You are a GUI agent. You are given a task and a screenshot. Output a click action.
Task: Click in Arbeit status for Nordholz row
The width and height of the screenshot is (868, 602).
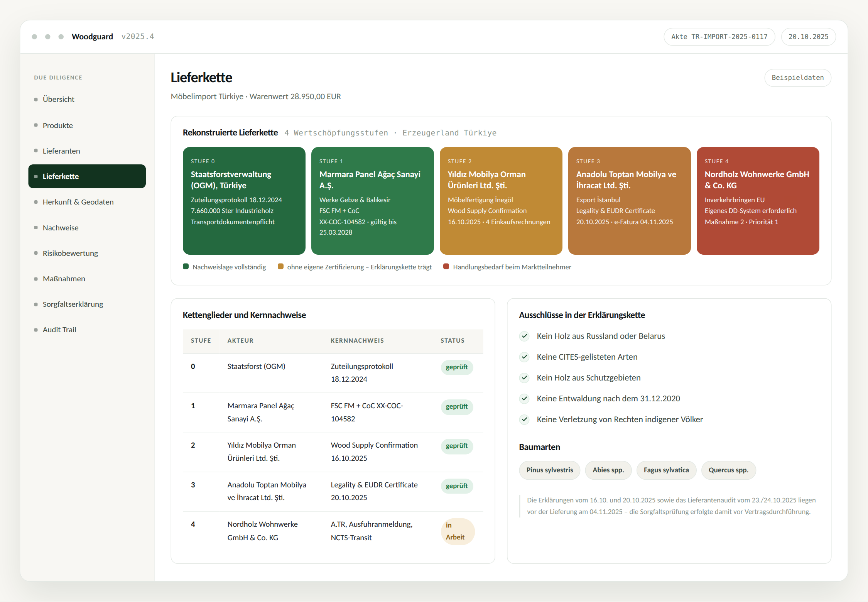(458, 531)
